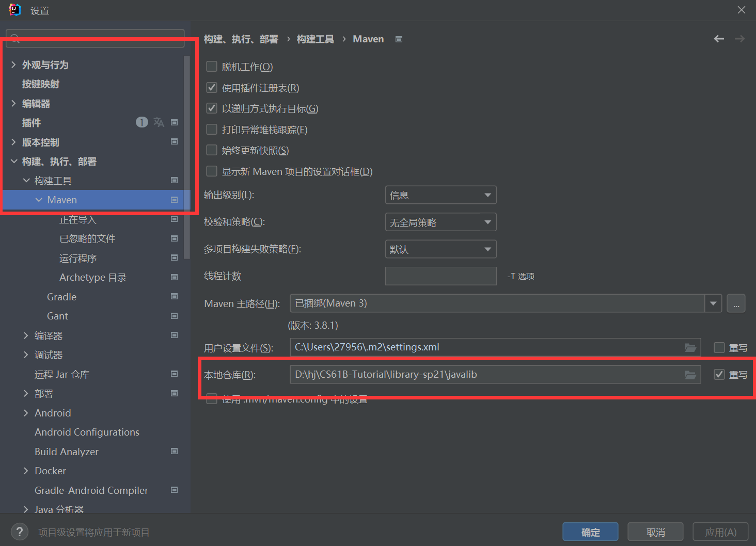Click the project-level icon on 运行程序 row
The height and width of the screenshot is (546, 756).
click(175, 258)
